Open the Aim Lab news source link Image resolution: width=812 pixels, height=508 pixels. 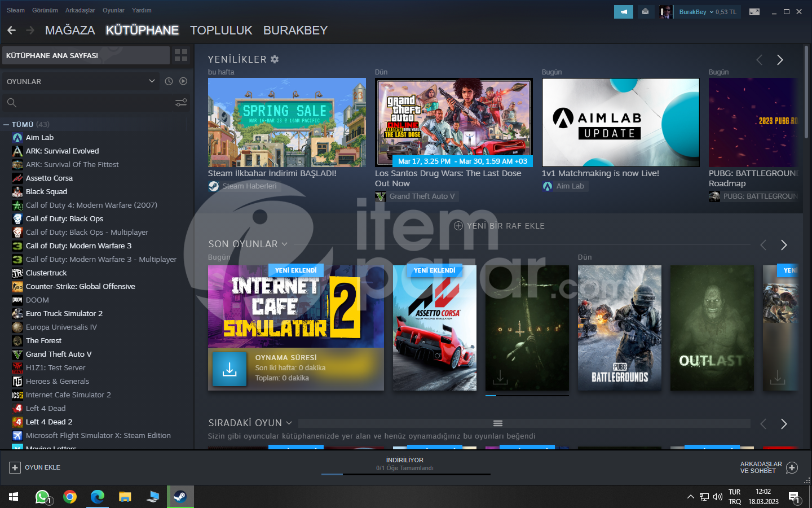(570, 186)
